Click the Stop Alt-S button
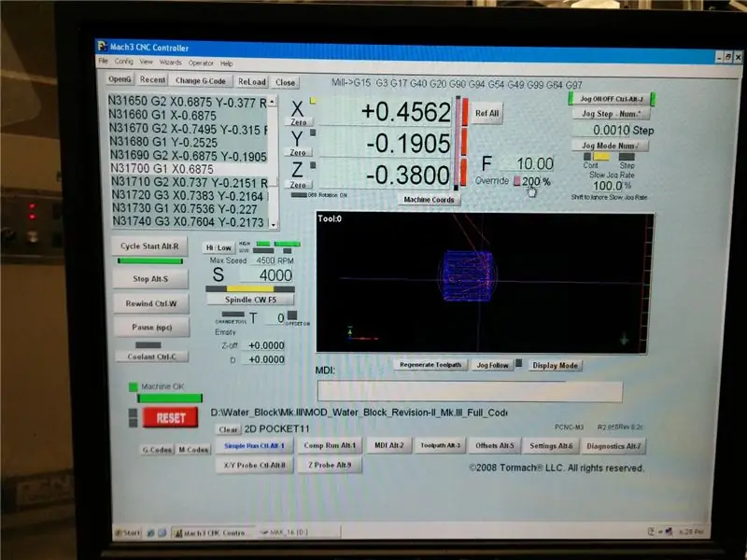Image resolution: width=747 pixels, height=560 pixels. click(150, 278)
